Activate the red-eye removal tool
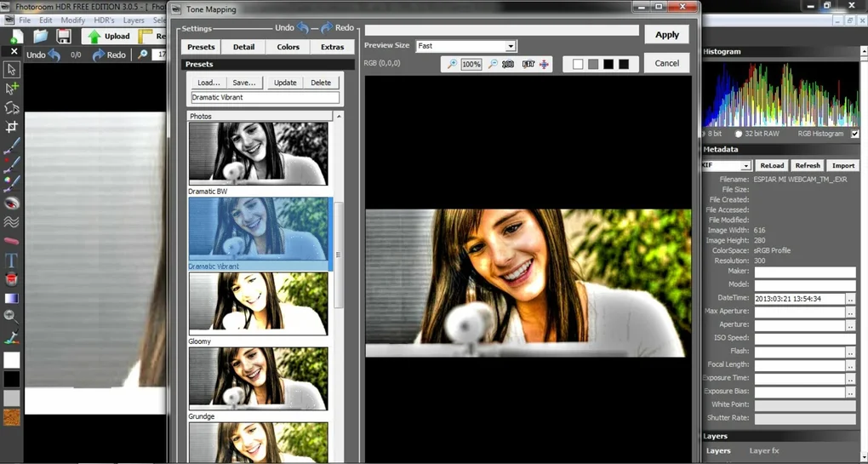 click(12, 203)
